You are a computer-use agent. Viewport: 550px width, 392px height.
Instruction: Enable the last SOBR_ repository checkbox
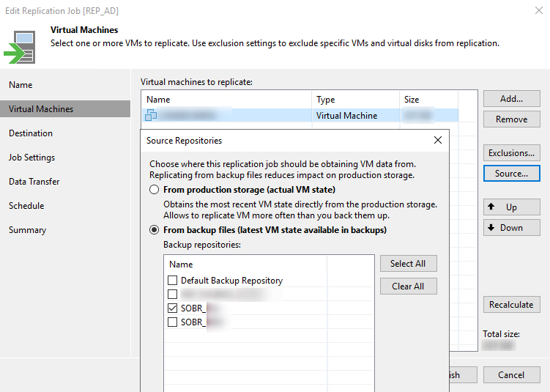(x=172, y=322)
